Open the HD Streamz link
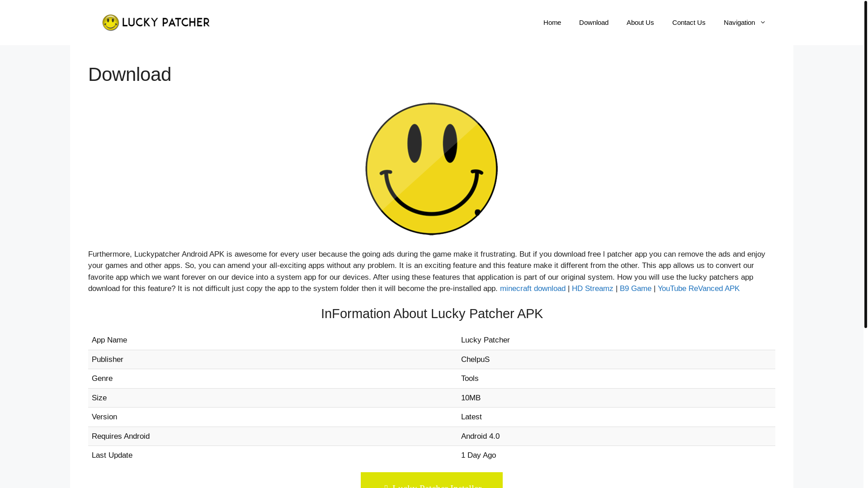868x488 pixels. coord(592,289)
